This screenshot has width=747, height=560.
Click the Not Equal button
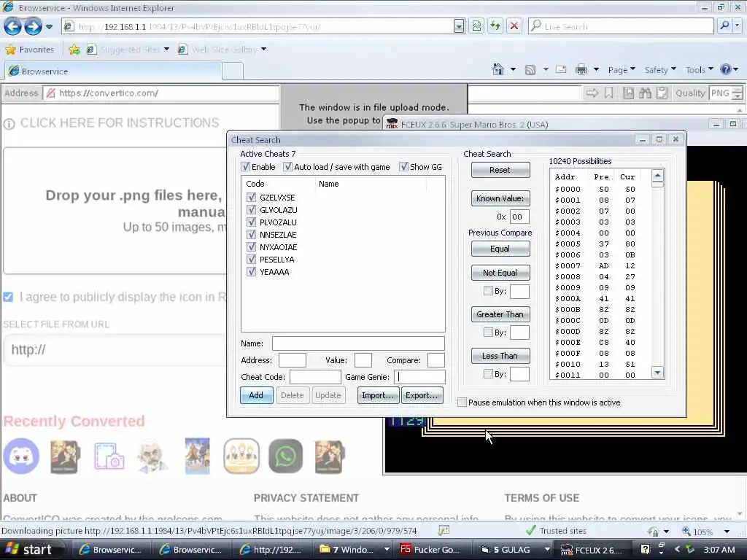[x=500, y=273]
